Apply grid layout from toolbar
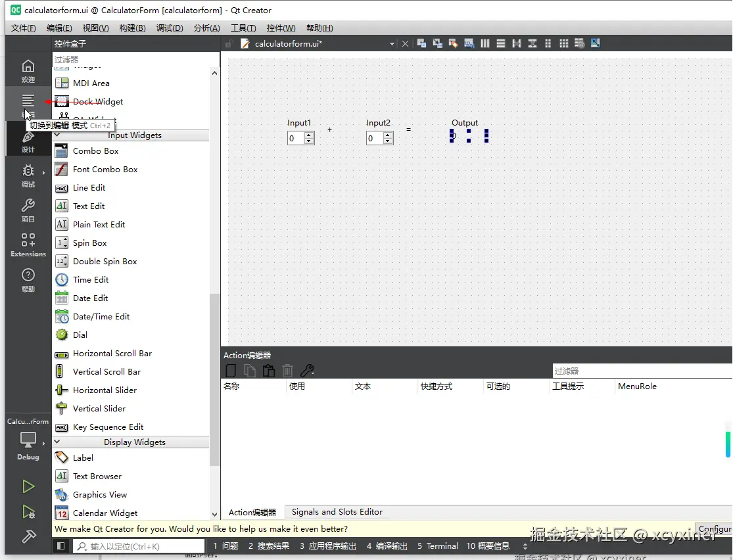Image resolution: width=733 pixels, height=560 pixels. point(564,43)
